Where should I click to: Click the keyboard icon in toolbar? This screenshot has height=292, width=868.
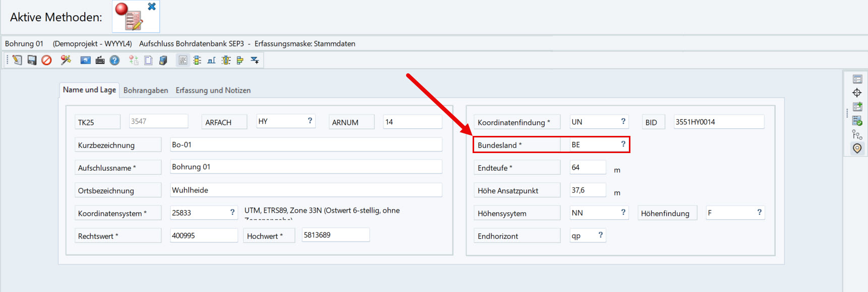pos(100,60)
